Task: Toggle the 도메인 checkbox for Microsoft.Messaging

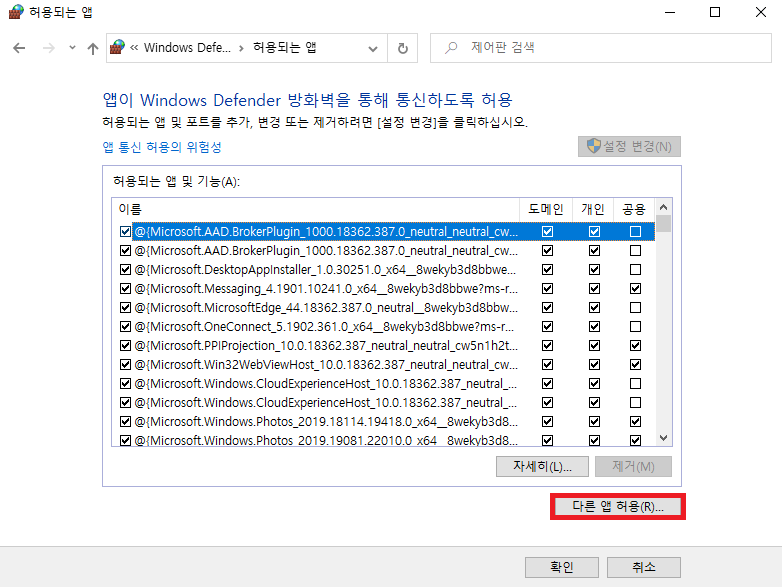Action: [547, 289]
